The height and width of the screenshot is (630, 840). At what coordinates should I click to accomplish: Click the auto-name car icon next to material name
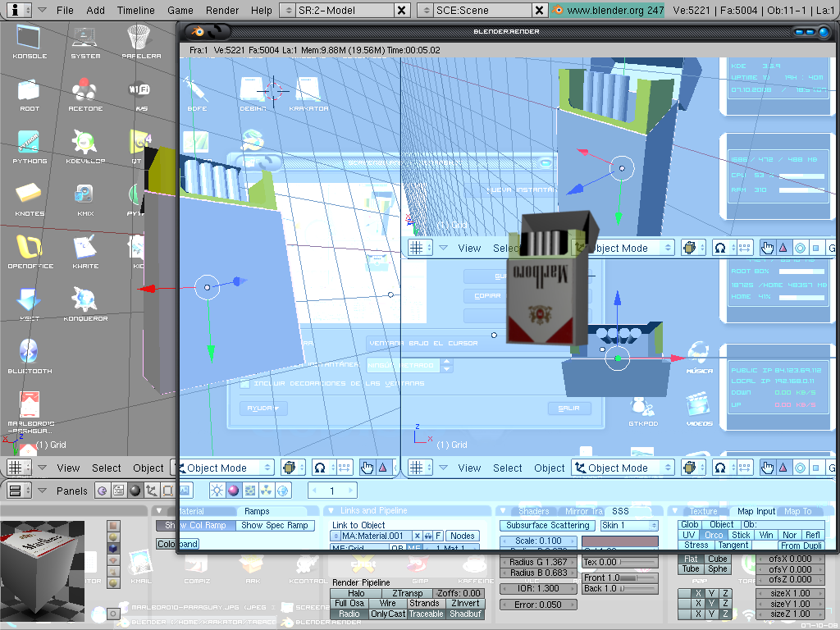pos(428,536)
